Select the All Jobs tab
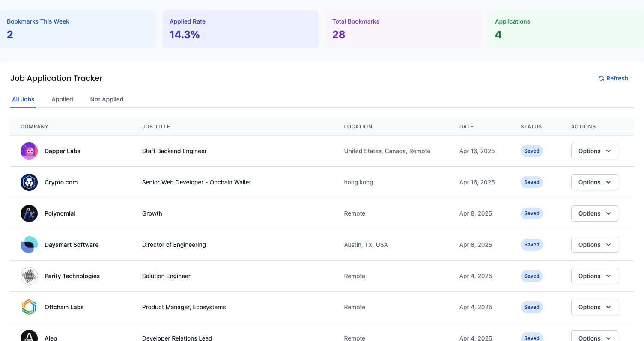644x341 pixels. (x=23, y=99)
